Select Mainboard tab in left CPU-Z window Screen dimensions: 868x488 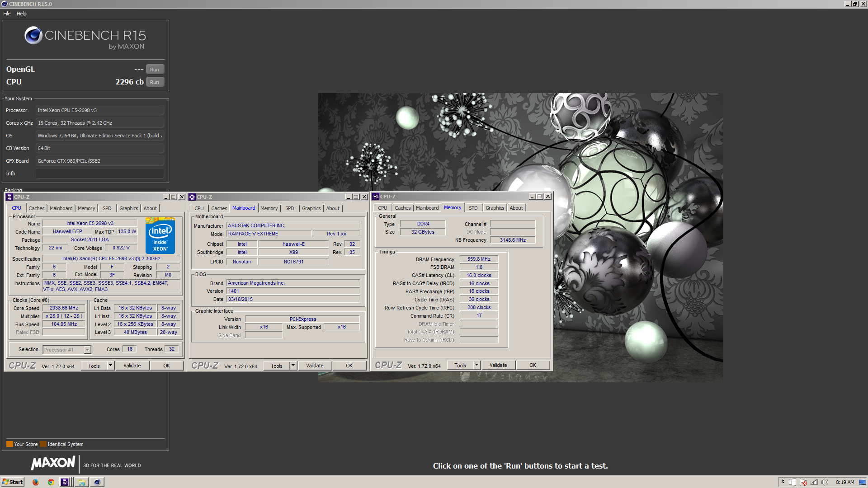pyautogui.click(x=61, y=208)
